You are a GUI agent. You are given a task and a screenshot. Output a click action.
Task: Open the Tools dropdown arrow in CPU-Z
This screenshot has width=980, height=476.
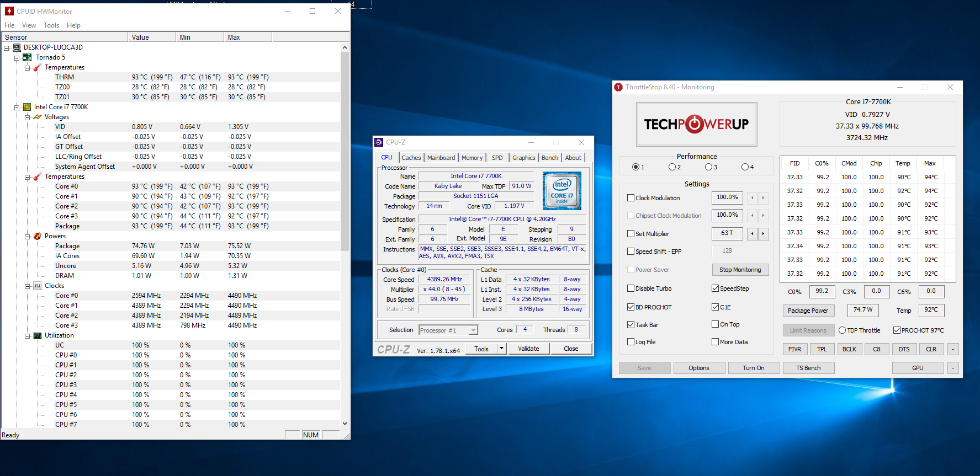coord(501,349)
